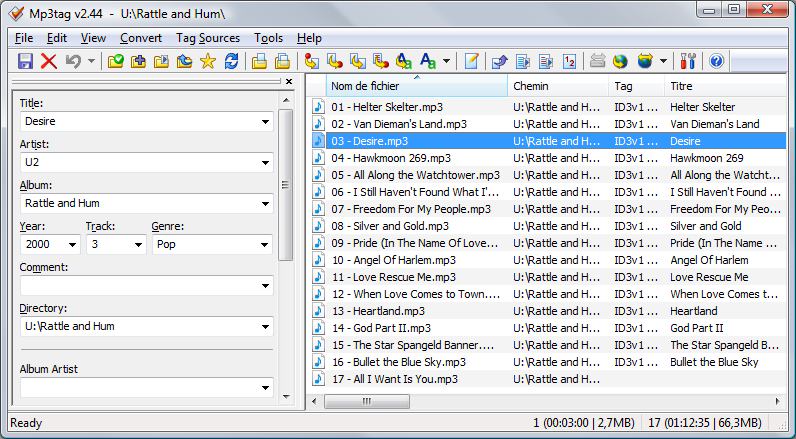
Task: Click the Export icon with blue arrow
Action: (x=500, y=61)
